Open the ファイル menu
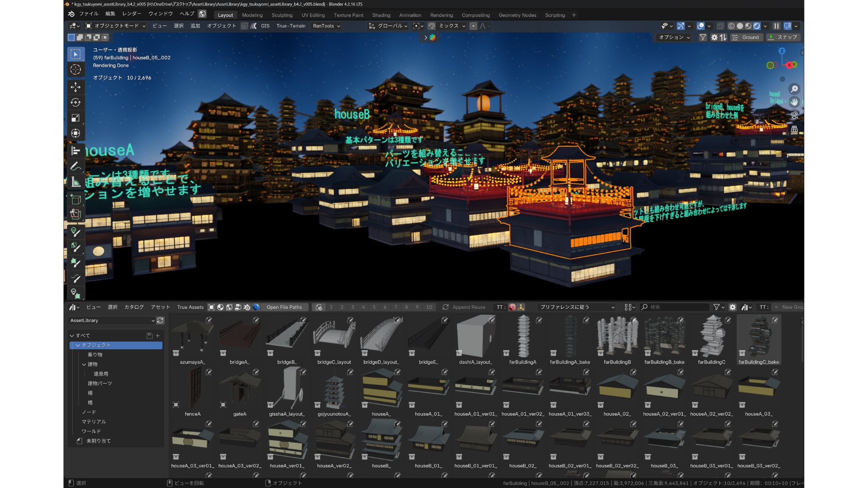The height and width of the screenshot is (488, 868). (x=89, y=14)
